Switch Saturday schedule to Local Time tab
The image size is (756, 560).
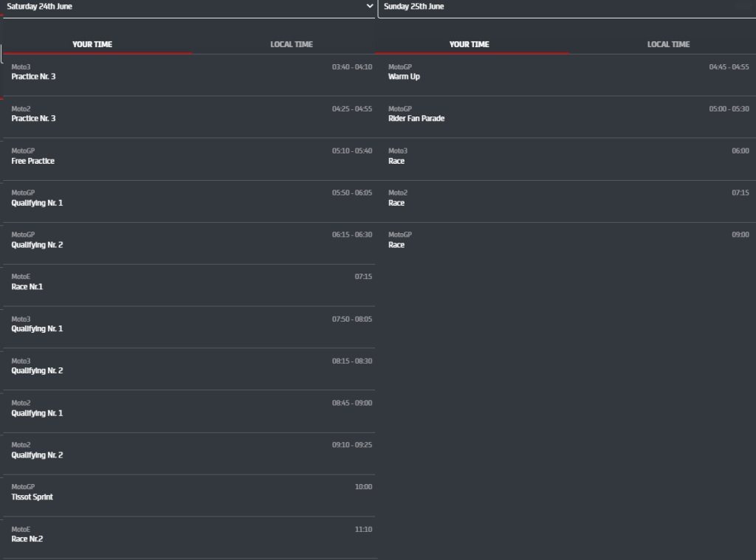pyautogui.click(x=291, y=44)
